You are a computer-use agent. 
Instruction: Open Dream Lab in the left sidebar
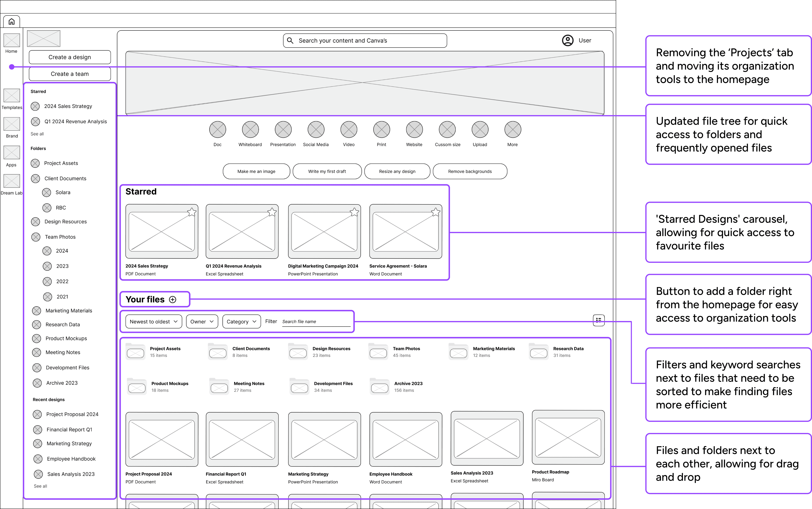coord(12,185)
